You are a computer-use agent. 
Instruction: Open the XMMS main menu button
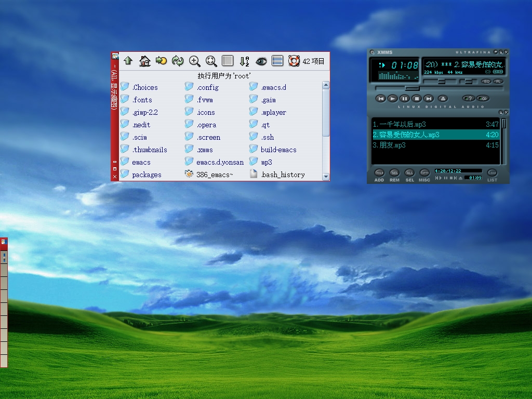pos(372,52)
